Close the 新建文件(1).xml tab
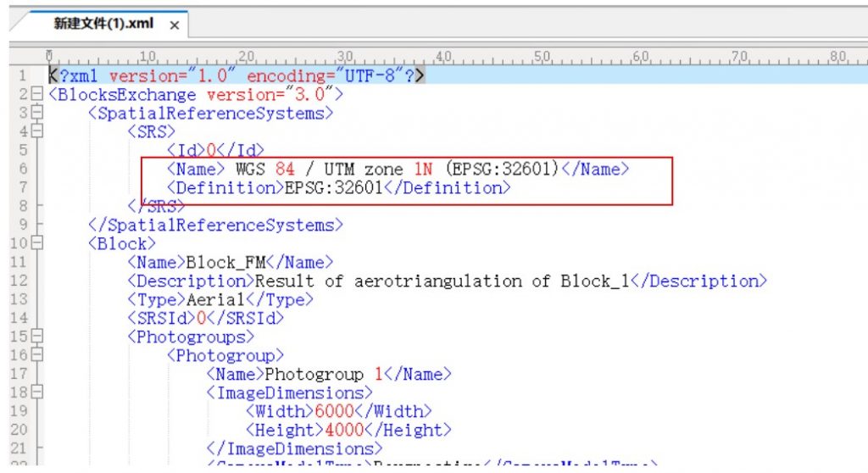868x473 pixels. point(174,25)
